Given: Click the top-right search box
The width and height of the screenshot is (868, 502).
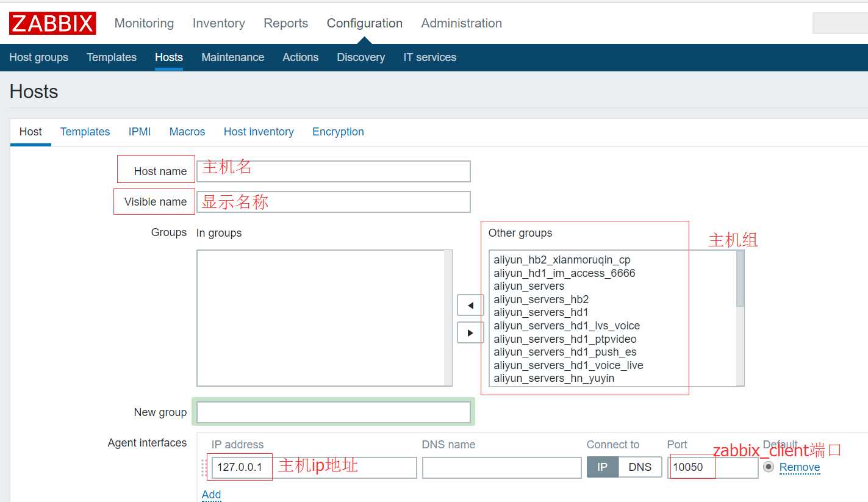Looking at the screenshot, I should (840, 23).
